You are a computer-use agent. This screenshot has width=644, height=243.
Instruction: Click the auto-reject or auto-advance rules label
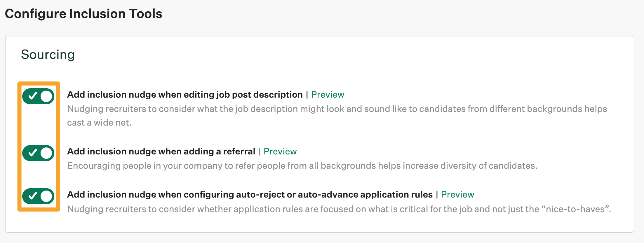click(x=250, y=195)
